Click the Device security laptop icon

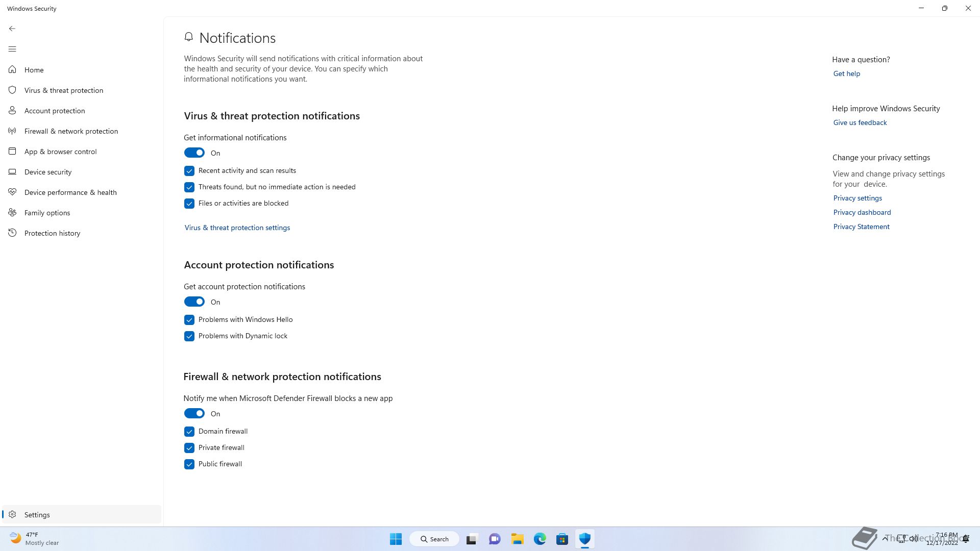coord(12,171)
